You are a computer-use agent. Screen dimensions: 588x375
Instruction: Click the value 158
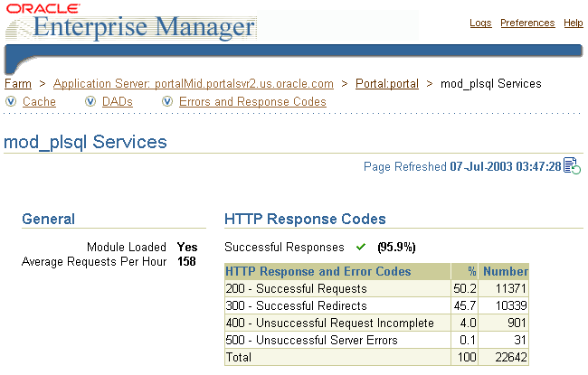click(186, 261)
